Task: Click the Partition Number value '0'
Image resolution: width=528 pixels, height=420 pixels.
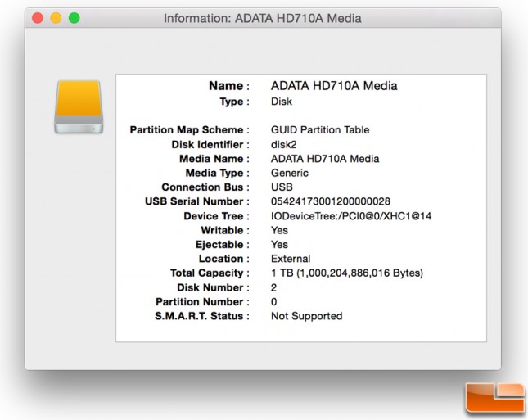Action: (x=273, y=302)
